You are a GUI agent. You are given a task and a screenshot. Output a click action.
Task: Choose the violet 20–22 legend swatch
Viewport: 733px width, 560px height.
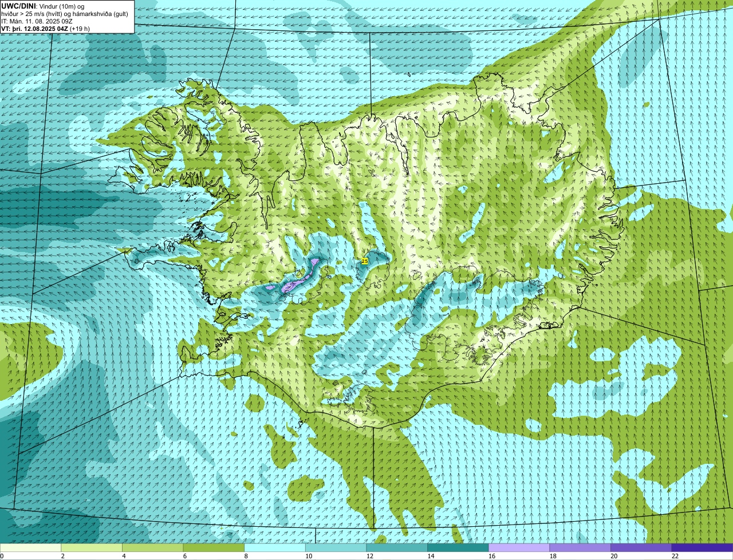tap(641, 547)
